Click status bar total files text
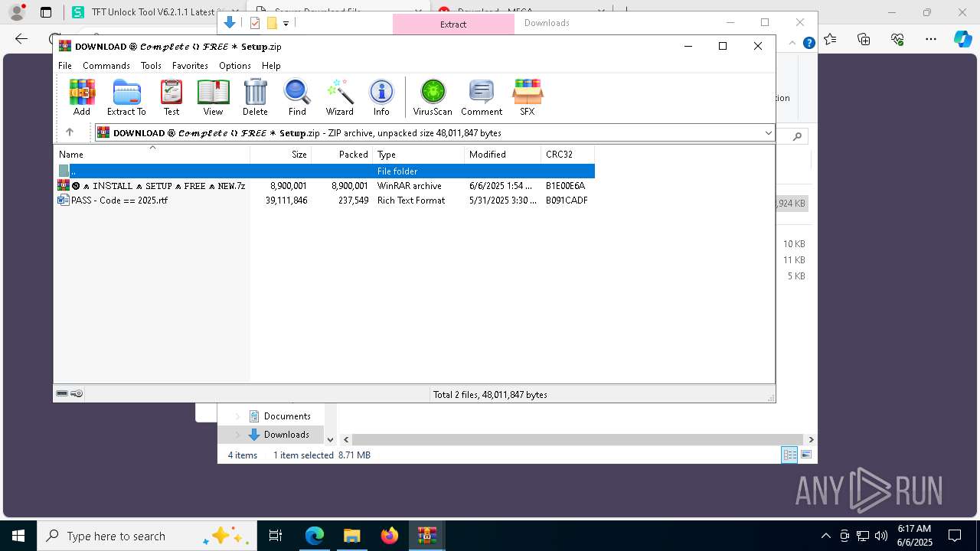This screenshot has height=551, width=980. [490, 394]
